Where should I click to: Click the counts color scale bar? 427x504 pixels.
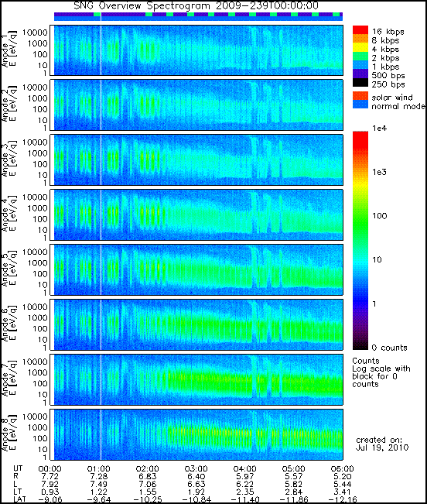click(360, 241)
